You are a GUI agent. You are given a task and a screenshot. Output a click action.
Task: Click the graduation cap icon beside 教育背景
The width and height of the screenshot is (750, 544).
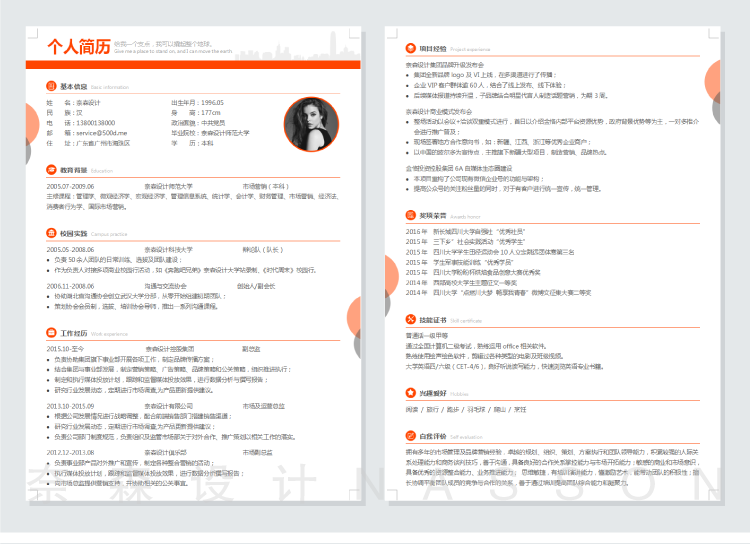[x=51, y=169]
